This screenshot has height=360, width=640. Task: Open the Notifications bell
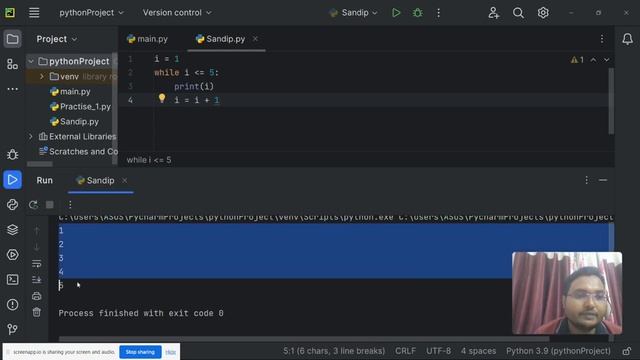[x=627, y=39]
